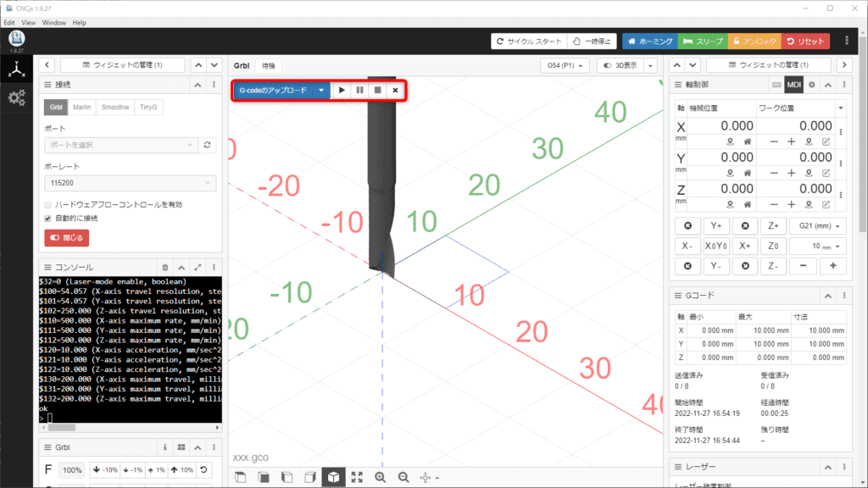This screenshot has height=488, width=868.
Task: Reset feed override circular arrow
Action: coord(203,469)
